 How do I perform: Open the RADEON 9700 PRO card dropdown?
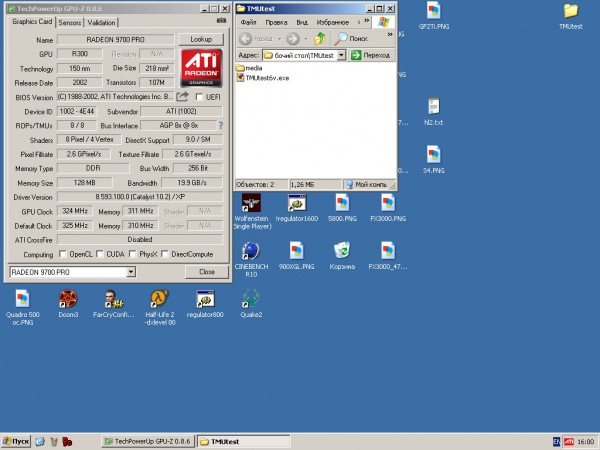click(x=131, y=272)
